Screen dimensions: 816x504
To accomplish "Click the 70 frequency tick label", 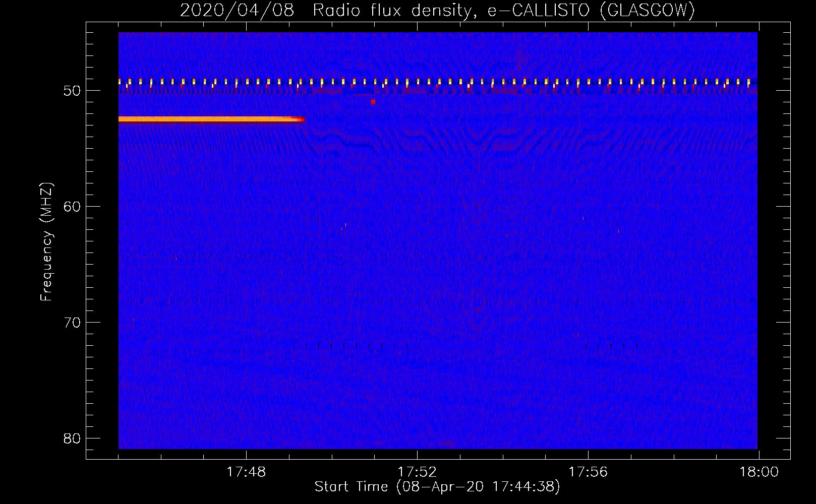I will click(72, 323).
